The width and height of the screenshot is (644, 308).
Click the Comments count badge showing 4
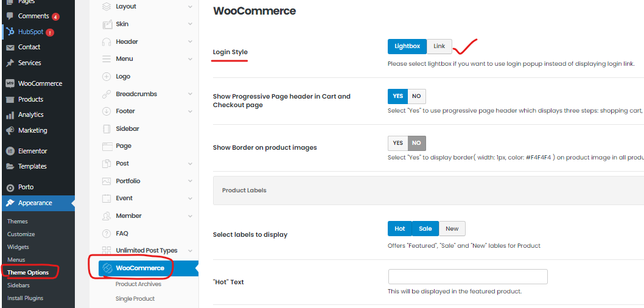(55, 17)
